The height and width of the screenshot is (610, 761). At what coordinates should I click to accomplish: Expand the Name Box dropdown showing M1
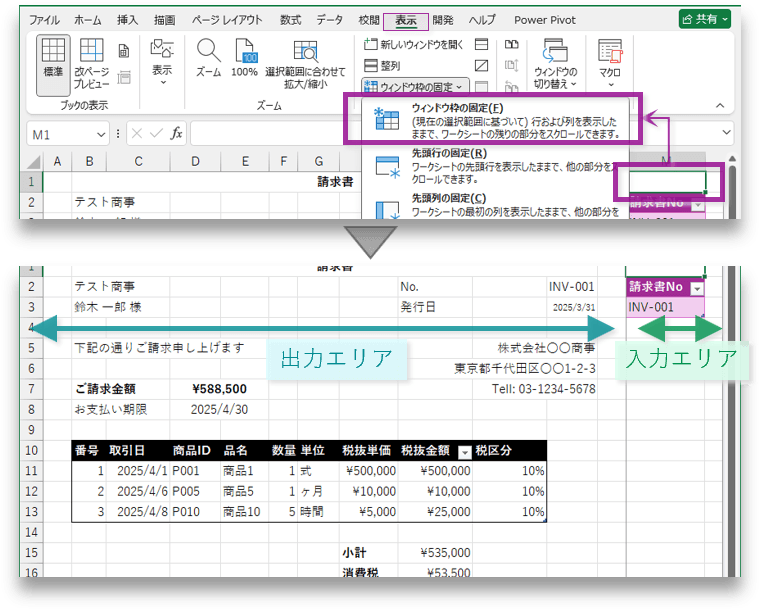101,134
